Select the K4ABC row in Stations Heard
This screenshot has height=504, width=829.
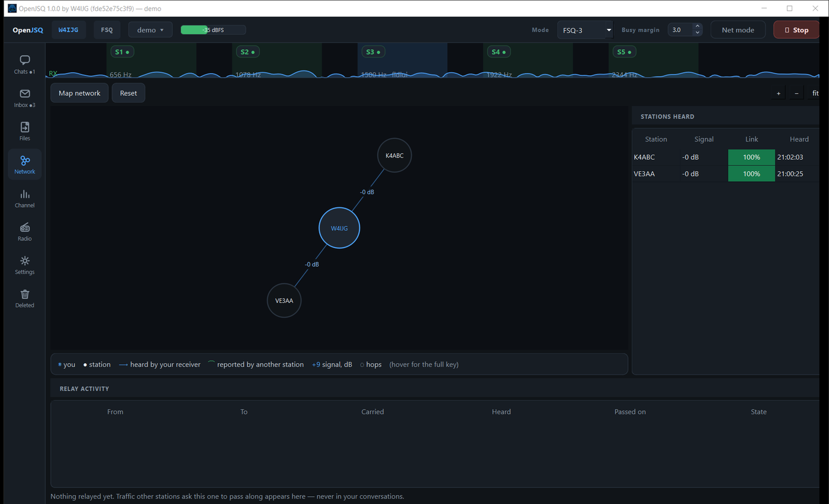tap(727, 157)
